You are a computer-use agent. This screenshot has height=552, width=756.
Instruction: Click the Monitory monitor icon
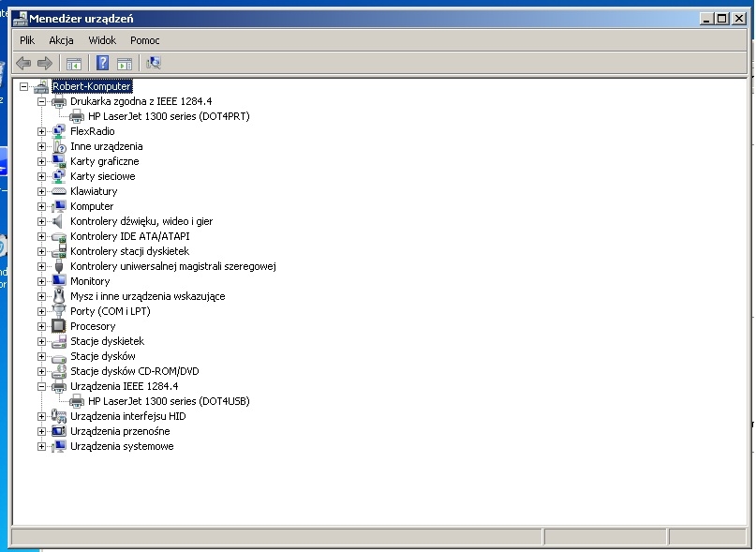click(59, 281)
